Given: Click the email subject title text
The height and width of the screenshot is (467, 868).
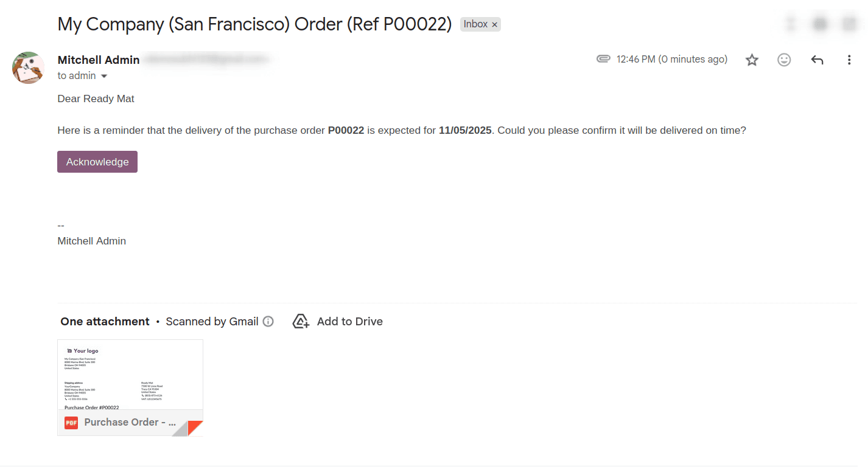Looking at the screenshot, I should (254, 24).
